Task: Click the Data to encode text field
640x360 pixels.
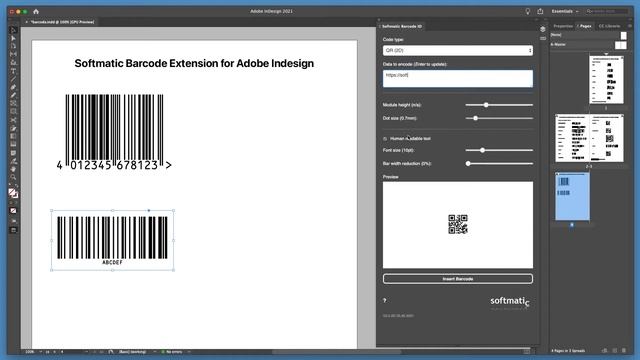Action: [x=458, y=78]
